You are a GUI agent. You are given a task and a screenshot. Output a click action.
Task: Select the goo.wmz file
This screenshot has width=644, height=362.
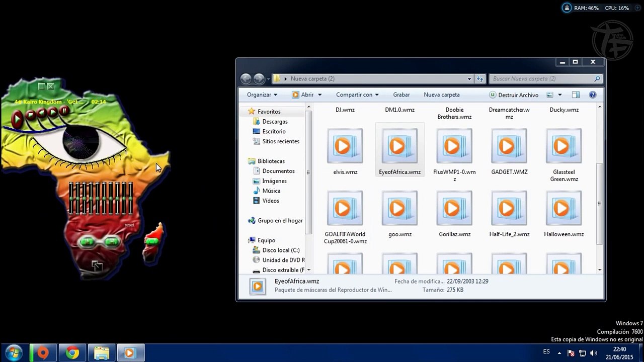coord(400,214)
